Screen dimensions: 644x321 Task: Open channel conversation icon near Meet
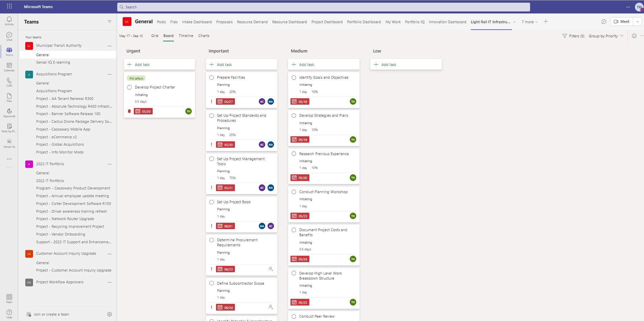pyautogui.click(x=604, y=22)
